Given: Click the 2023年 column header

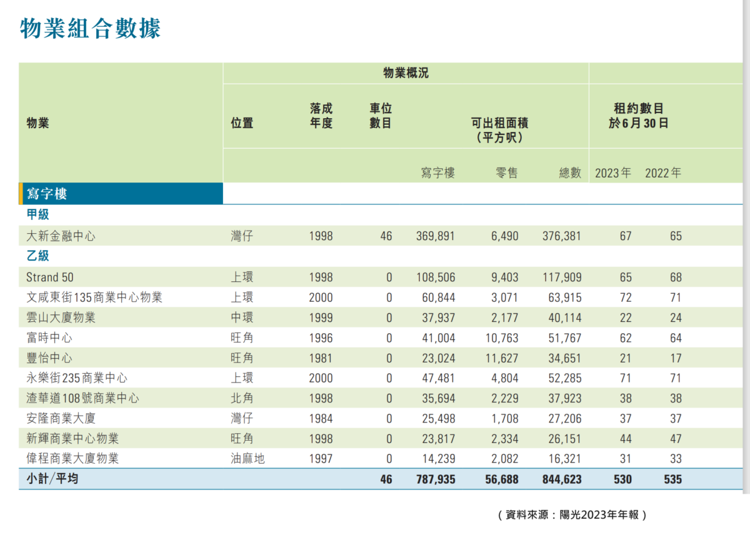Looking at the screenshot, I should pos(613,173).
